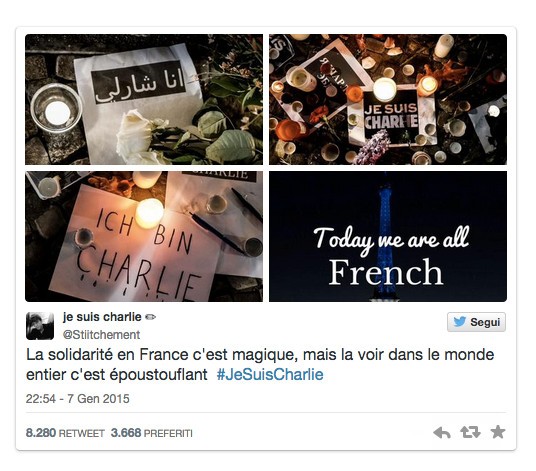Click the retweet icon
536x471 pixels.
(470, 432)
